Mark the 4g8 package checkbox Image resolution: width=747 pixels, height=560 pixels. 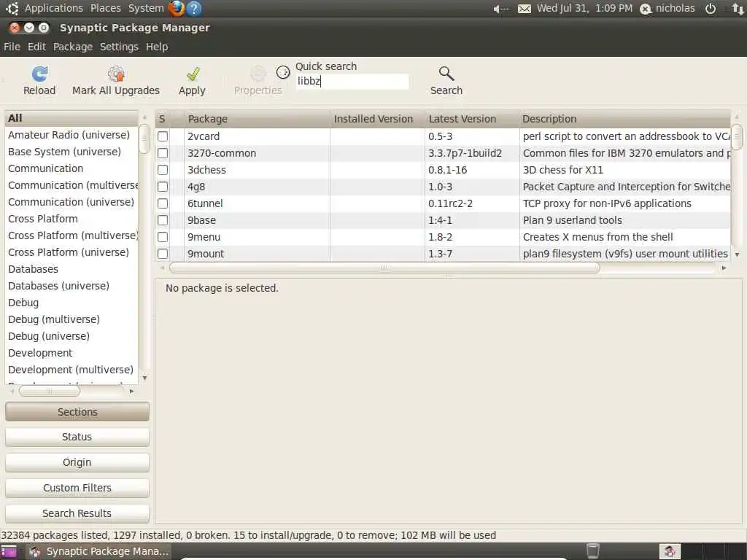[x=163, y=187]
